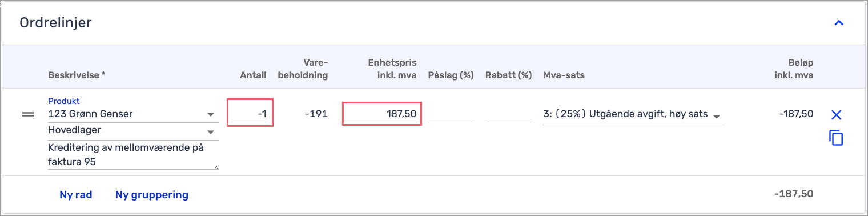
Task: Click the Kreditering description text area
Action: coord(134,155)
